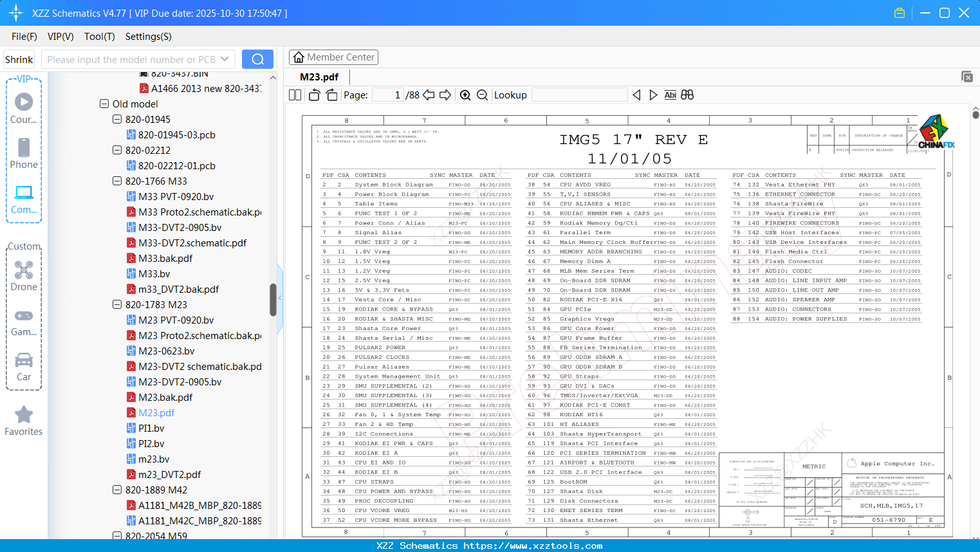Open M23-DVT2 schematic.bak PDF
Viewport: 980px width, 552px height.
(x=194, y=366)
